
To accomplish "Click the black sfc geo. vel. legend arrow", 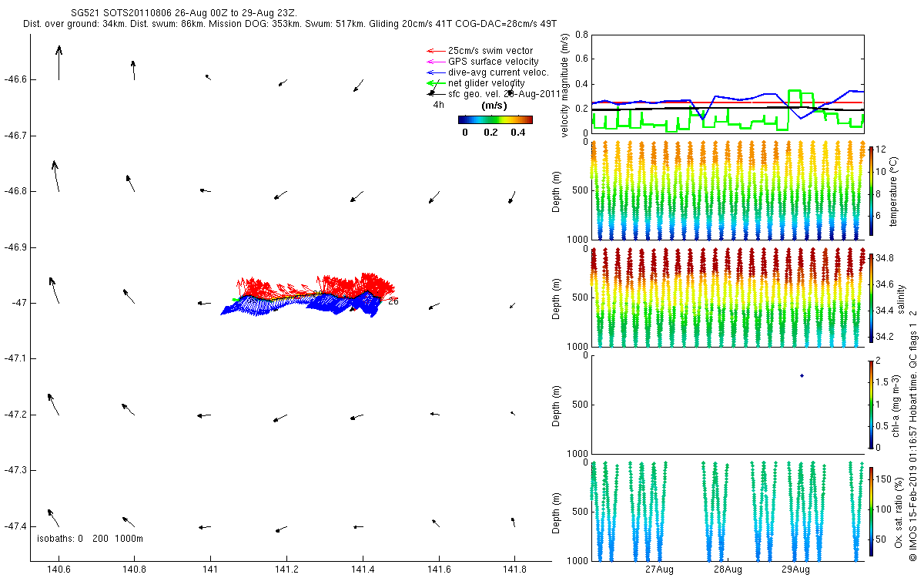I will [x=436, y=94].
